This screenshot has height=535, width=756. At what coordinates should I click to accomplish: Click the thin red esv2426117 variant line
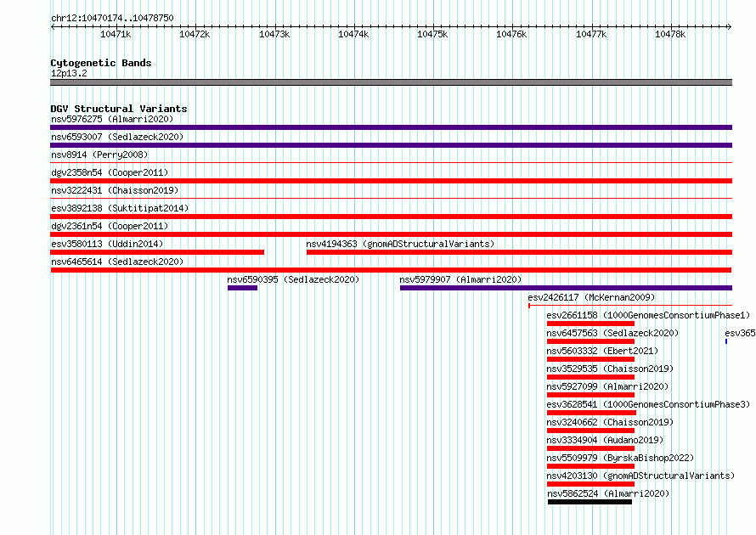tap(630, 306)
